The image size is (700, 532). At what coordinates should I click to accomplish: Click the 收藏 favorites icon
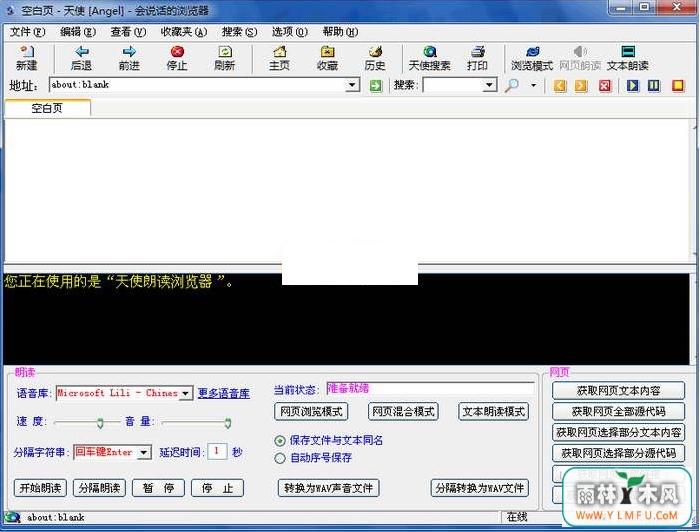[x=327, y=58]
